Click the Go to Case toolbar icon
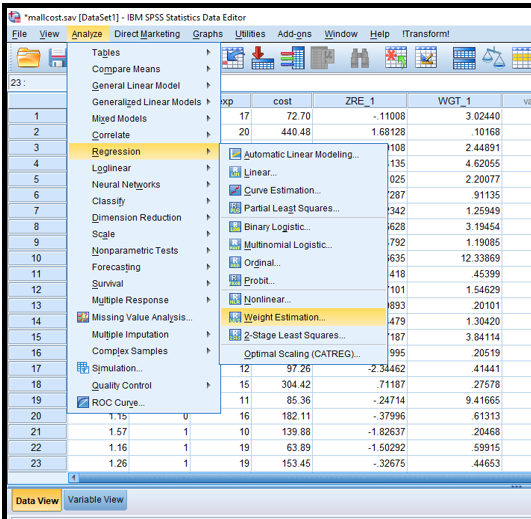 coord(233,58)
